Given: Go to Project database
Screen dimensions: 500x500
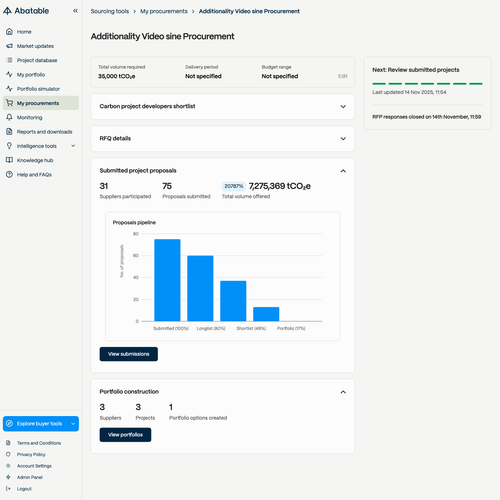Looking at the screenshot, I should coord(41,60).
